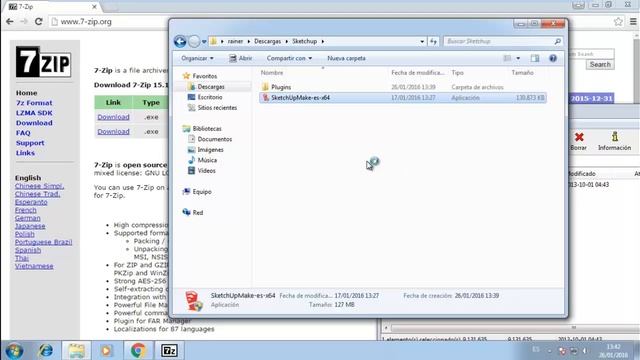Switch to 7-Zip in taskbar
This screenshot has width=640, height=360.
(169, 351)
